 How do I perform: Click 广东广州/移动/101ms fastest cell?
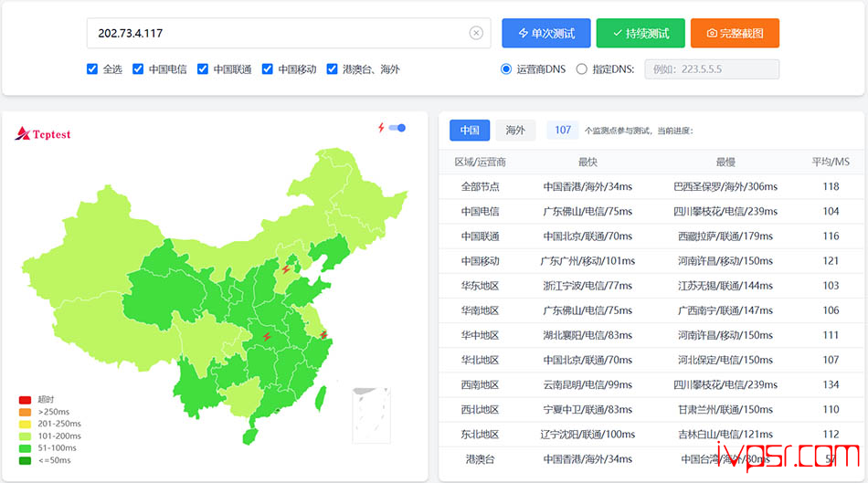(587, 261)
